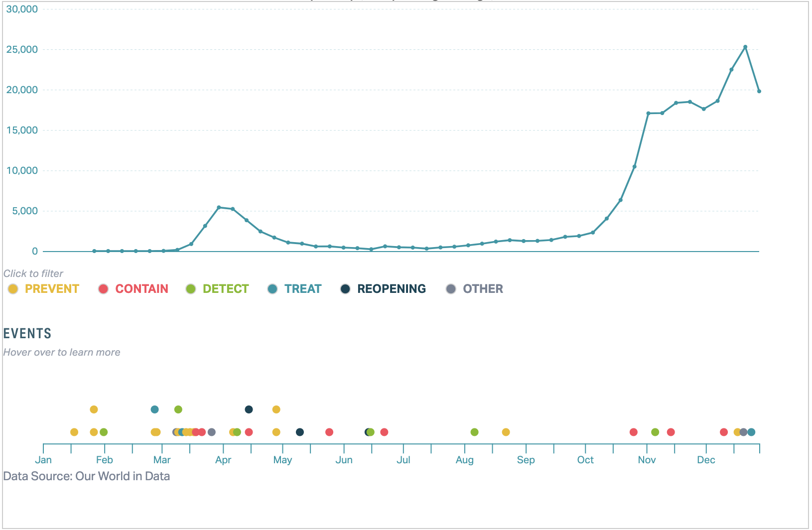This screenshot has width=812, height=530.
Task: Select the red event dot in late June
Action: pyautogui.click(x=384, y=432)
